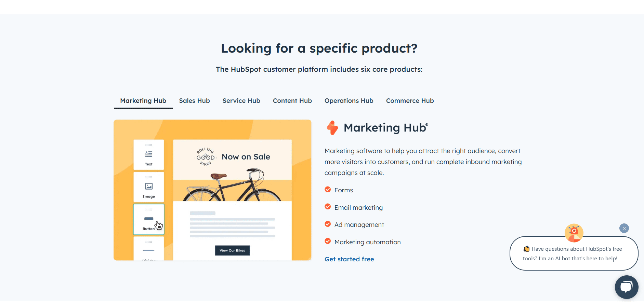
Task: Click the Rolling Good Bikes logo
Action: point(206,157)
